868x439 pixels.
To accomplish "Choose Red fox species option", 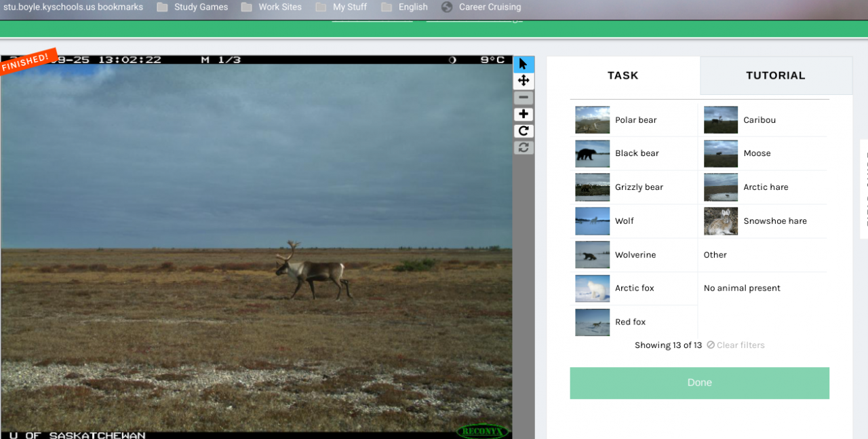I will [x=634, y=322].
